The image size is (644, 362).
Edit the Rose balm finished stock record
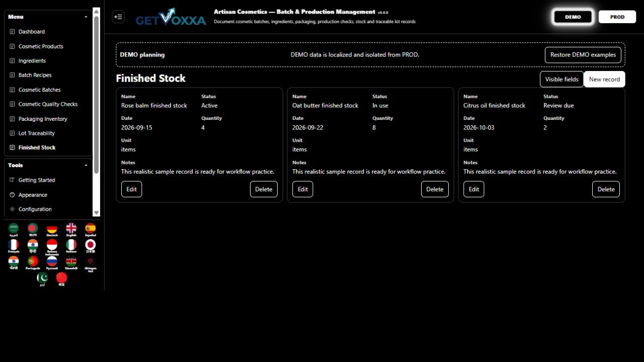tap(131, 189)
